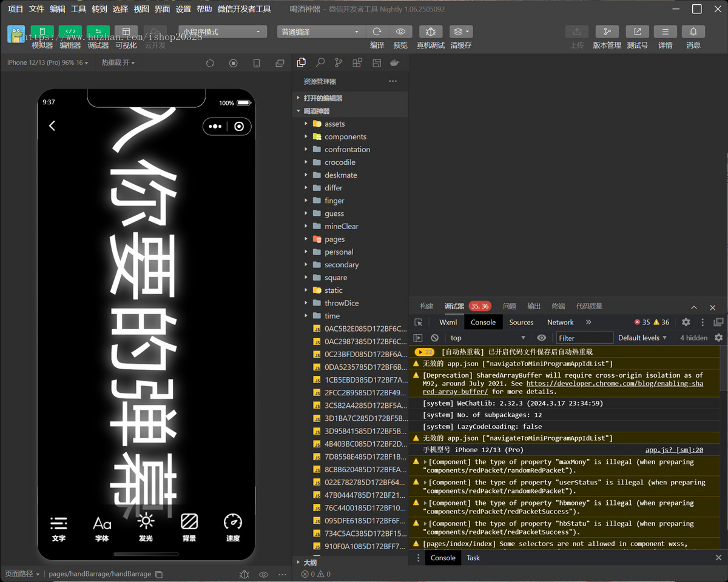Viewport: 728px width, 582px height.
Task: Open the 小程序模式 mode dropdown
Action: 223,32
